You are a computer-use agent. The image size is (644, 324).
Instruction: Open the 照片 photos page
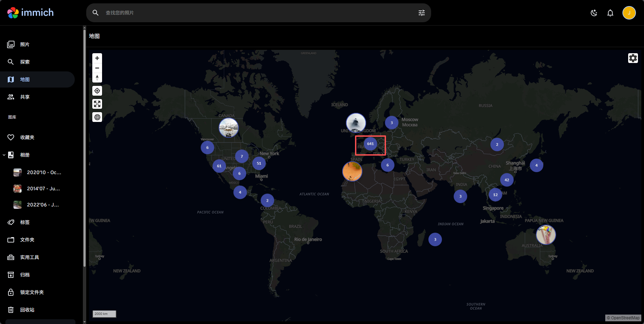pos(37,44)
